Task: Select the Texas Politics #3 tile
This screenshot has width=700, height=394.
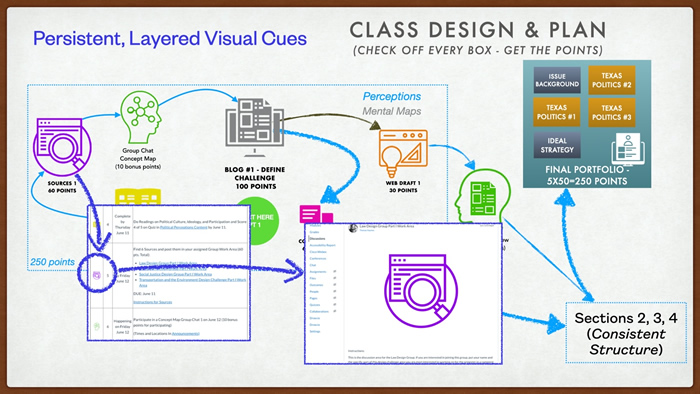Action: 612,112
